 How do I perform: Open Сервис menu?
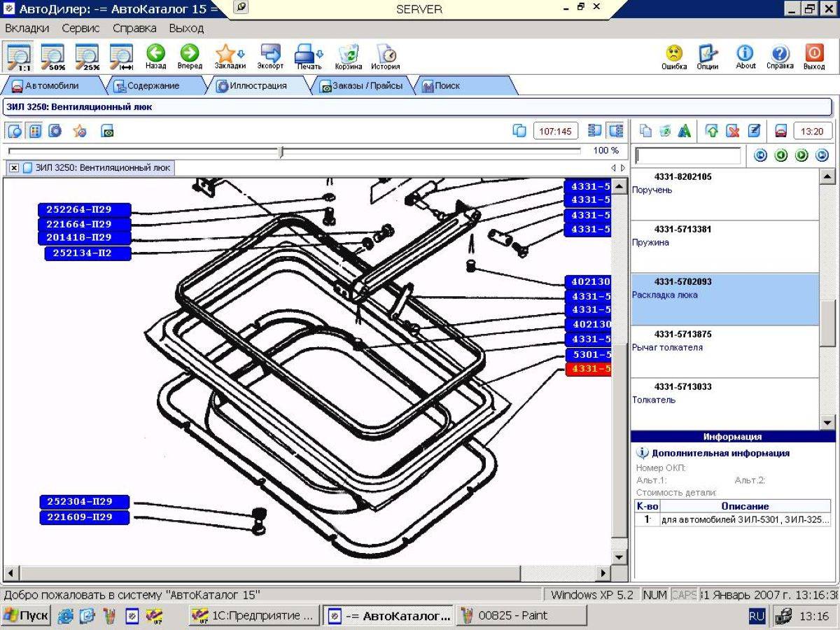tap(80, 29)
